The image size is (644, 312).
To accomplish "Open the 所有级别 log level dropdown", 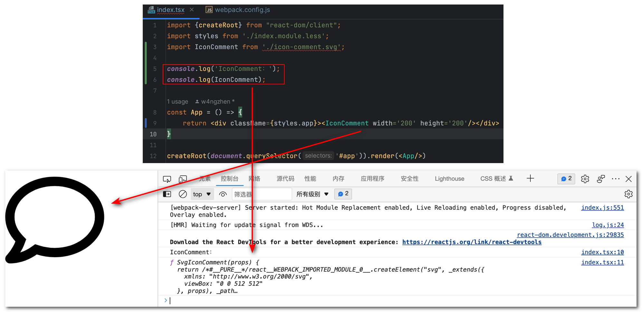I will click(312, 194).
